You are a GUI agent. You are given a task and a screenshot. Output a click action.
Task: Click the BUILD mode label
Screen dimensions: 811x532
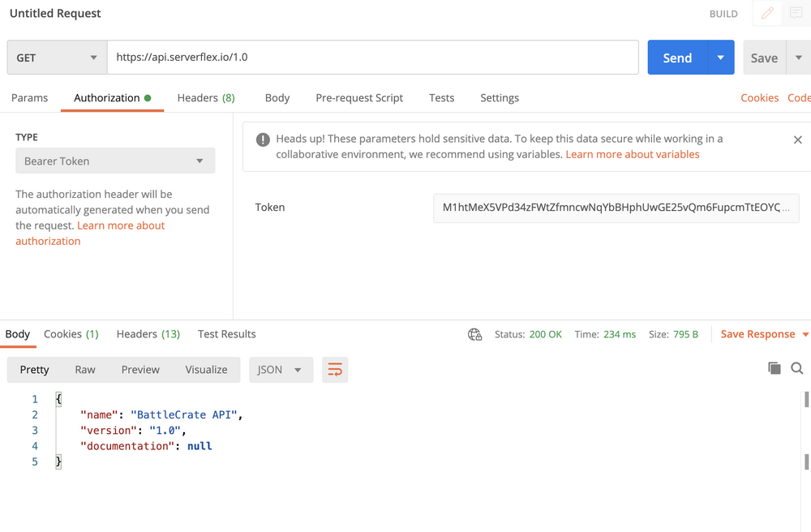point(723,14)
